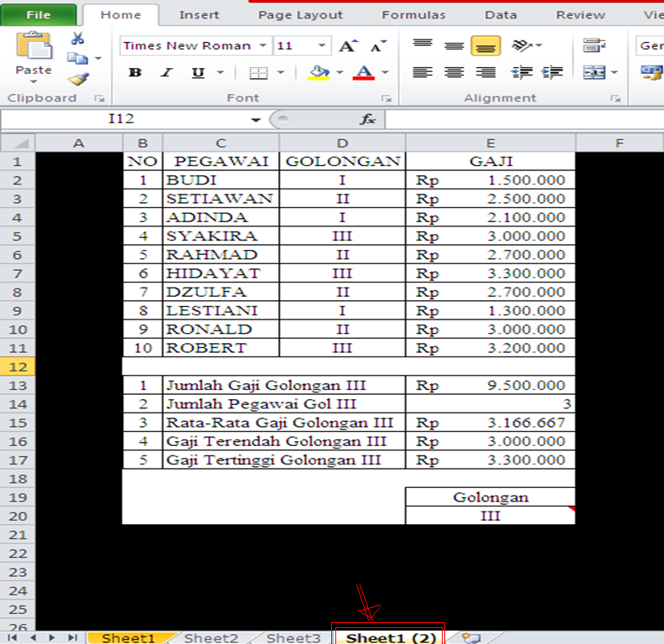Viewport: 664px width, 644px height.
Task: Switch to the Formulas tab
Action: 413,15
